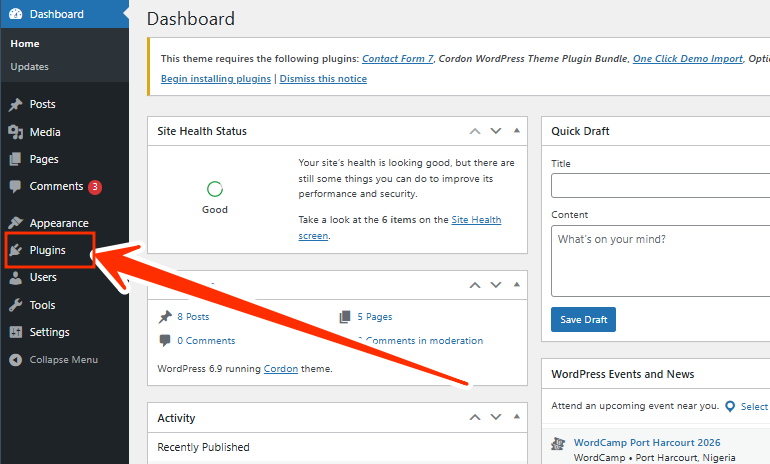Toggle At a Glance panel collapse
This screenshot has width=770, height=464.
(517, 285)
